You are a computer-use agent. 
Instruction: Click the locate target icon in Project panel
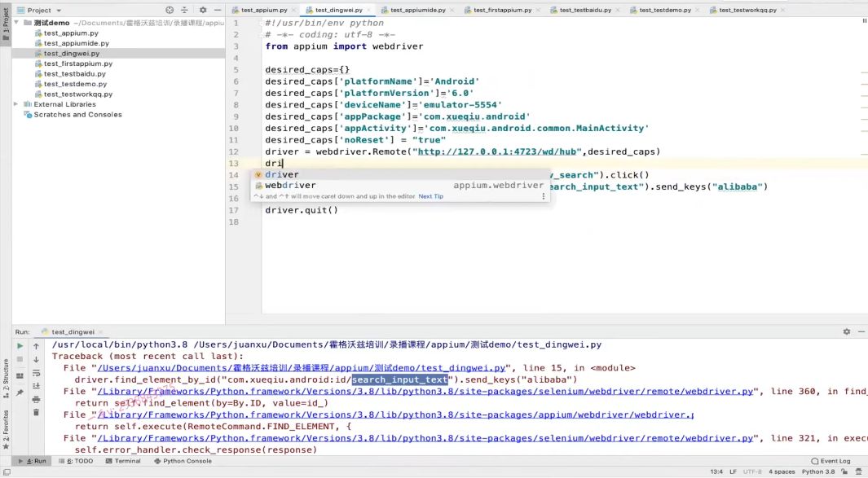tap(170, 11)
